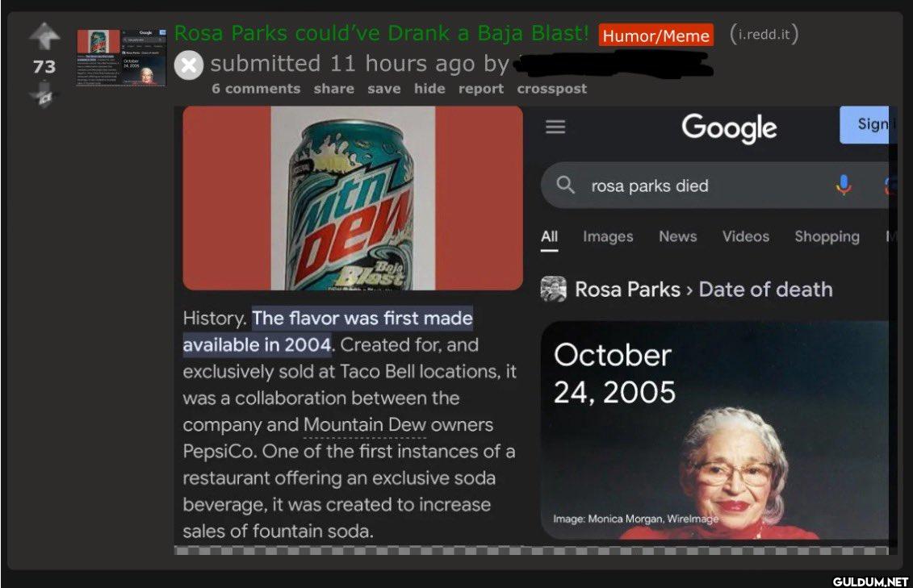
Task: Switch to the Images search tab
Action: (x=608, y=236)
